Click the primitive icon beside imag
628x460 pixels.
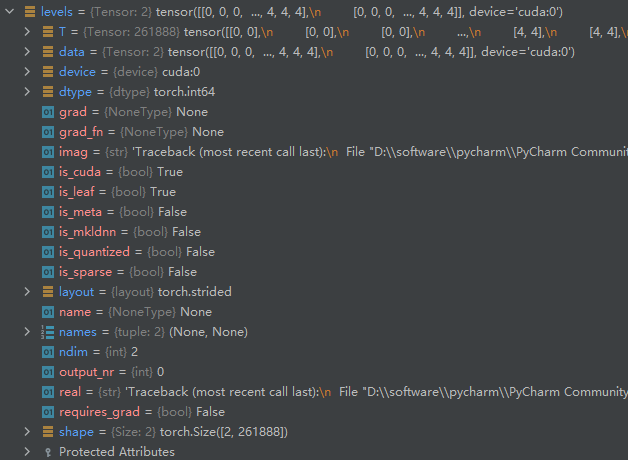click(48, 152)
